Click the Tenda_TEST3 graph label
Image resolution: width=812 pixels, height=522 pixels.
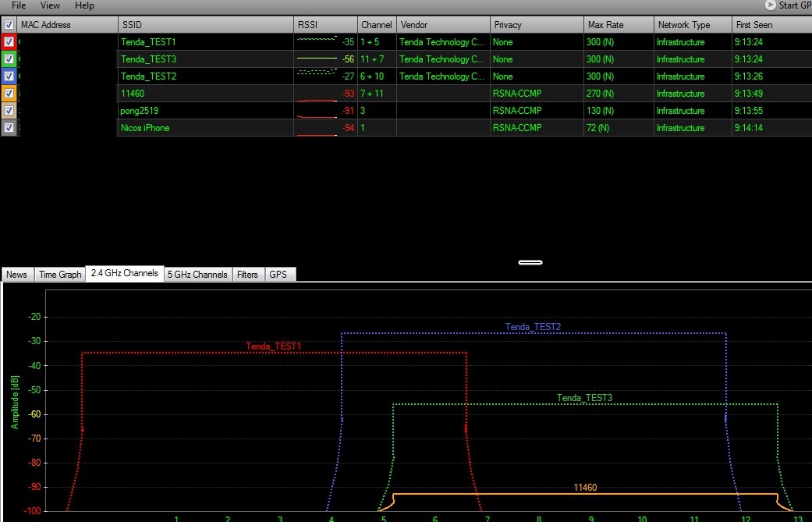[x=585, y=398]
